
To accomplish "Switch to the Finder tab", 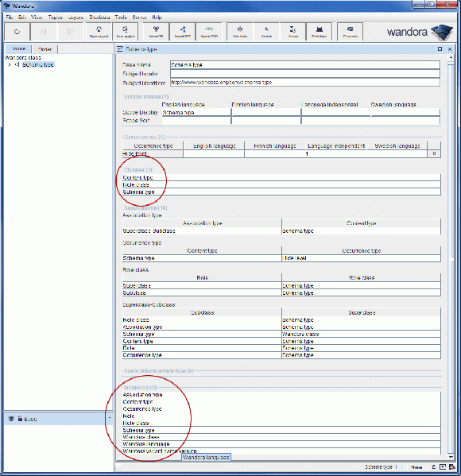I will 45,49.
